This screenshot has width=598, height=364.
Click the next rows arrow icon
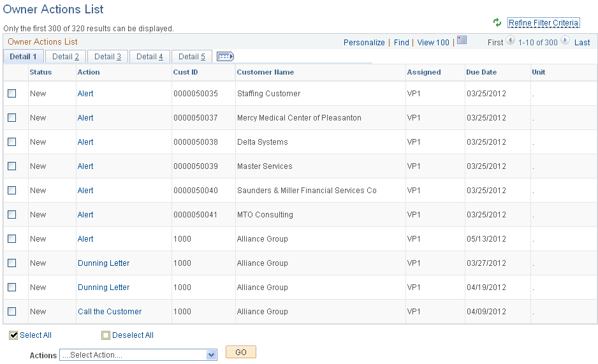point(565,40)
